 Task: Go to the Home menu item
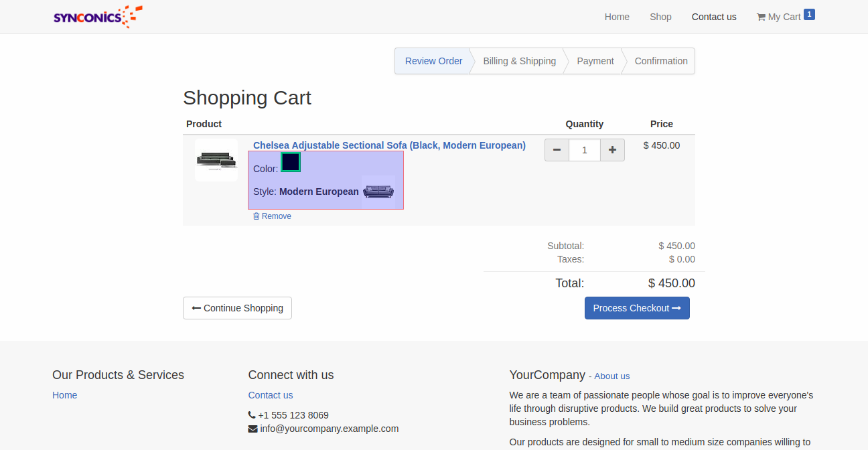617,17
